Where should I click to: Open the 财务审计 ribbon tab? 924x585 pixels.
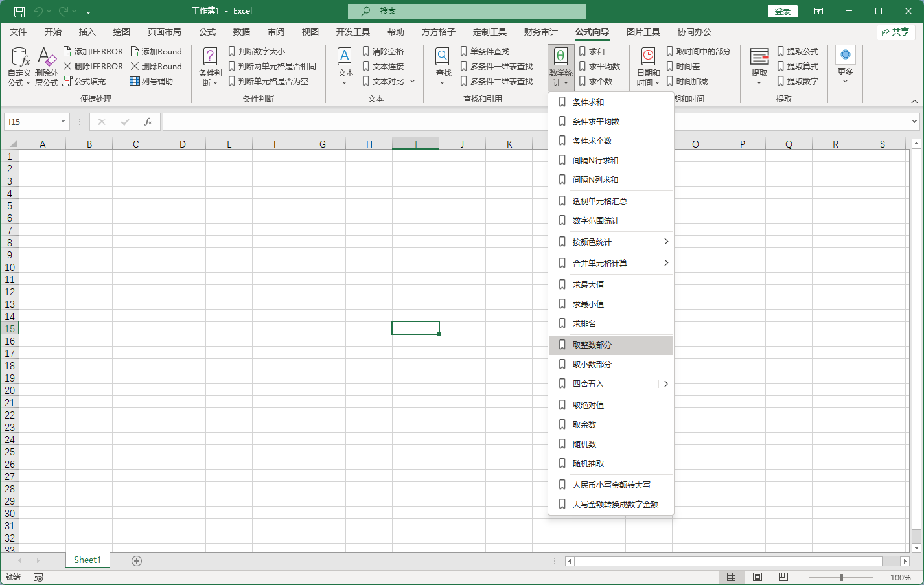(540, 32)
